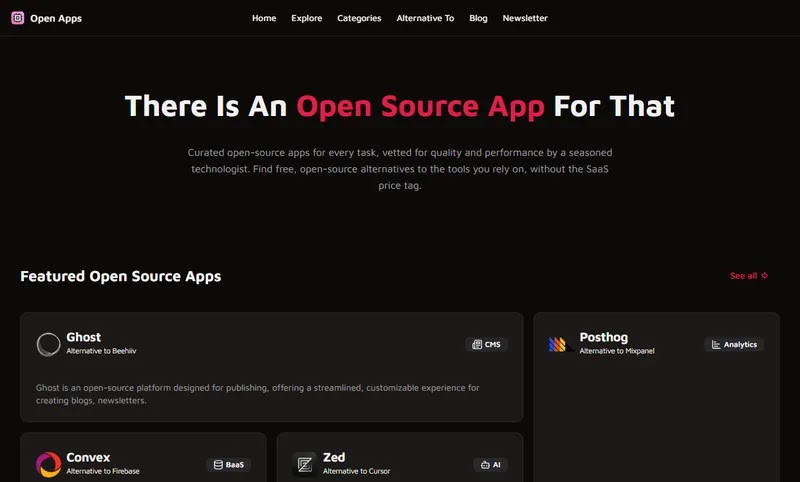Click the arrow icon next to See all
The width and height of the screenshot is (800, 482).
pos(764,275)
